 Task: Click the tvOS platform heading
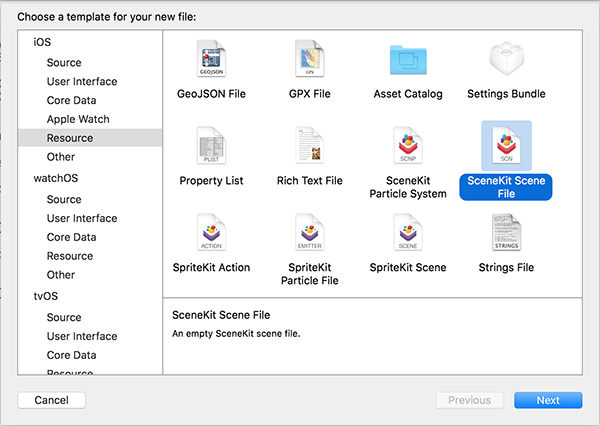tap(46, 296)
